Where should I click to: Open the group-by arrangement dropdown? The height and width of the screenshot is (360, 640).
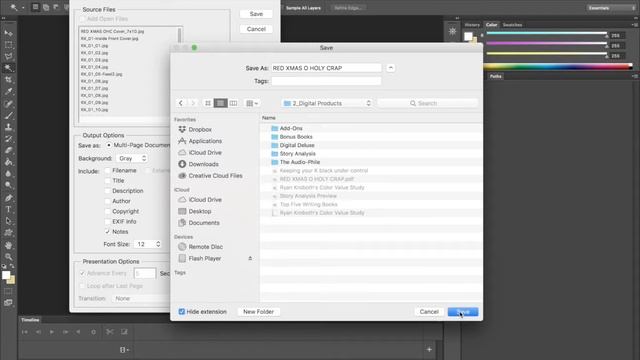[x=252, y=103]
